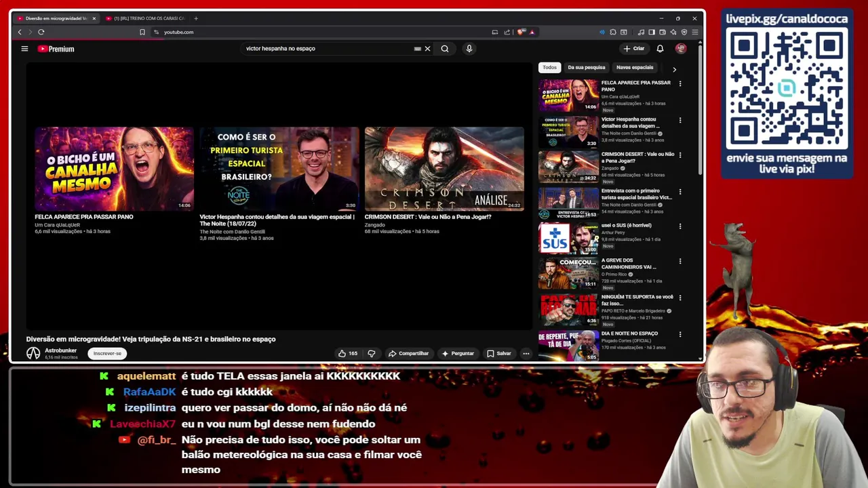The image size is (868, 488).
Task: Open the Brave Rewards triangle icon
Action: coord(532,32)
